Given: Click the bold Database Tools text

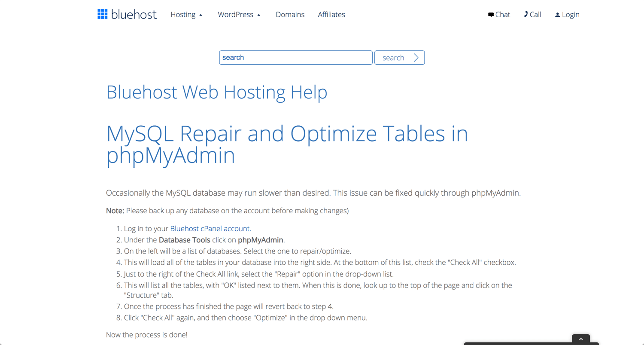Looking at the screenshot, I should coord(185,240).
